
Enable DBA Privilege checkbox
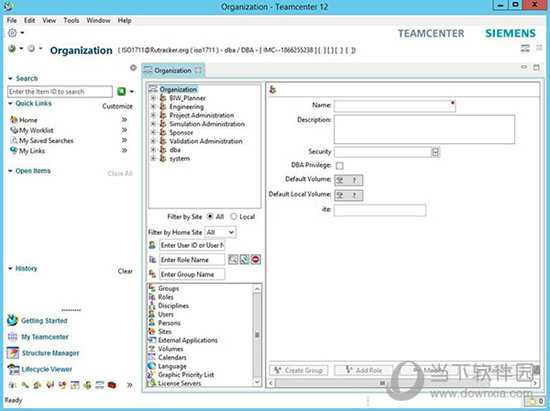point(340,165)
